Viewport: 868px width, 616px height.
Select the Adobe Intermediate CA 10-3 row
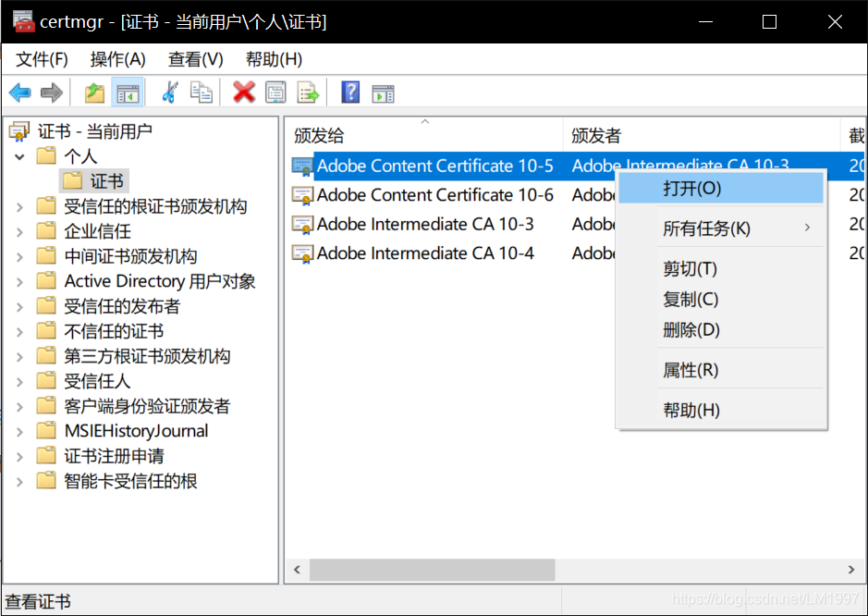tap(425, 225)
